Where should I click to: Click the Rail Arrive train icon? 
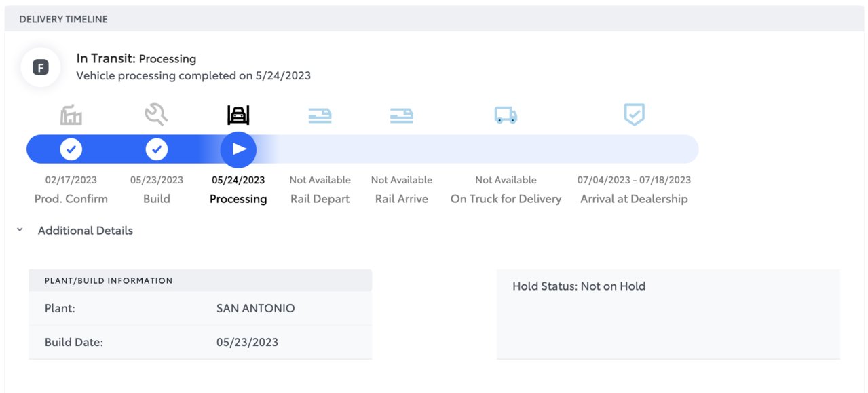click(x=402, y=115)
